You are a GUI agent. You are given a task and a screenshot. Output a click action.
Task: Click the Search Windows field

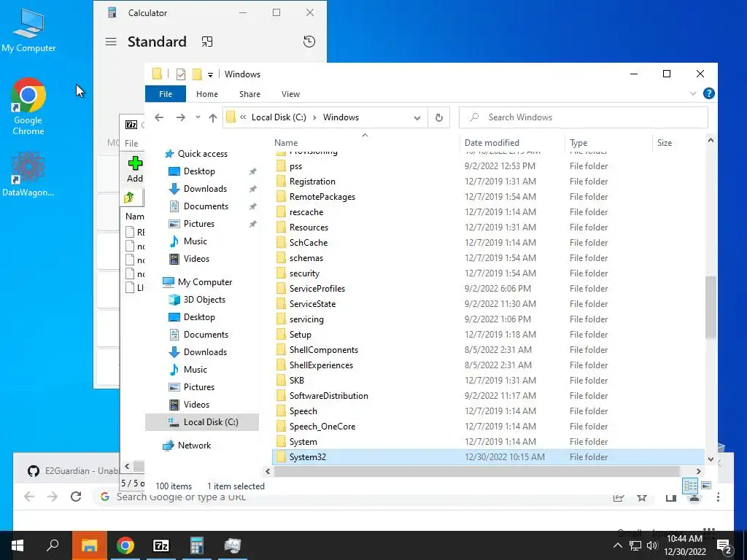click(x=583, y=117)
